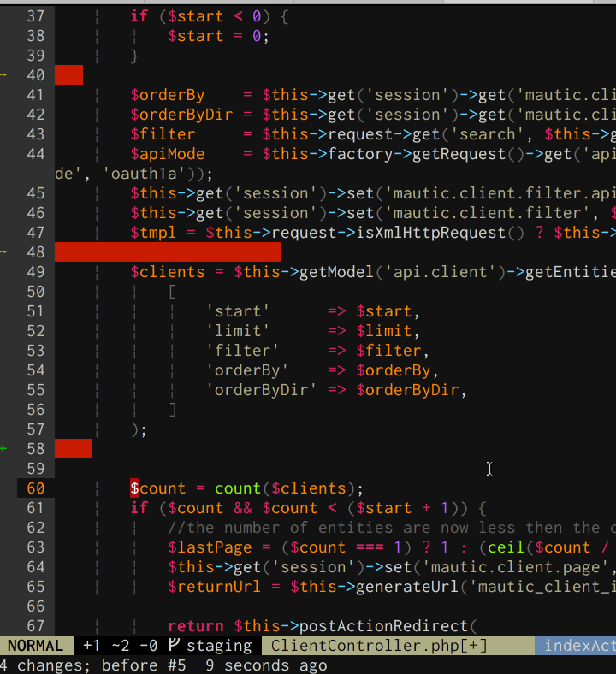Click $clients variable on line 49
Screen dimensions: 616x674
[x=167, y=272]
